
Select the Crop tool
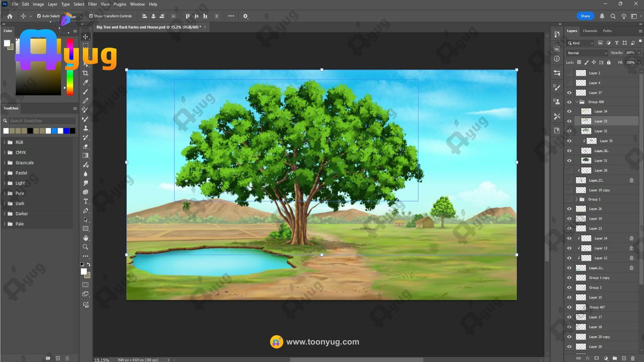(85, 73)
